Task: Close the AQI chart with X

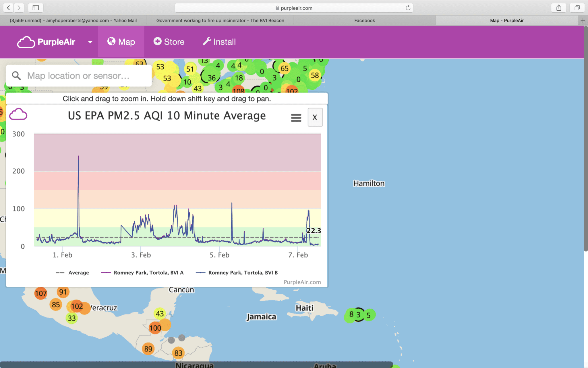Action: (315, 117)
